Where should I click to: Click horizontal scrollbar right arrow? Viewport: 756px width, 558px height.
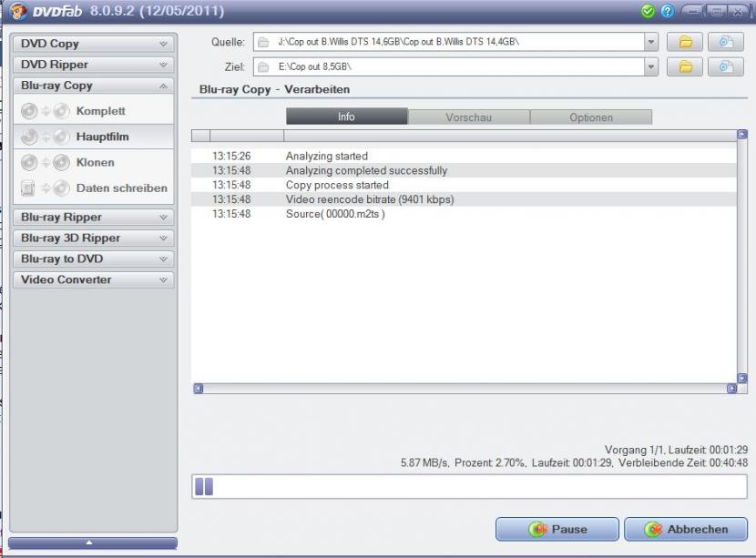pos(732,389)
